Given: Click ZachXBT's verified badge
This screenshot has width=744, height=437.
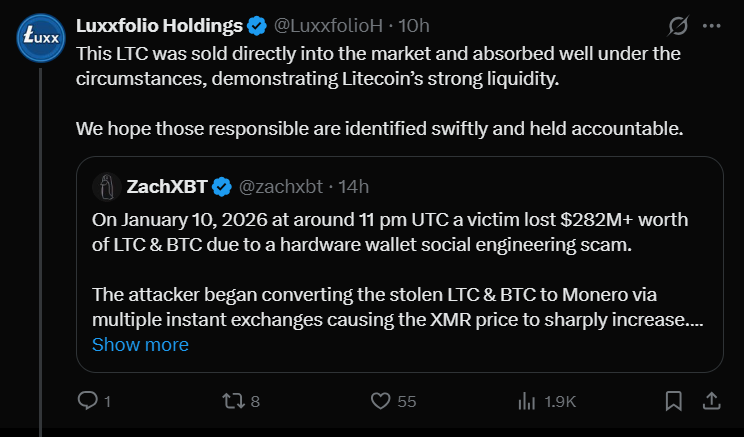Looking at the screenshot, I should pos(222,186).
